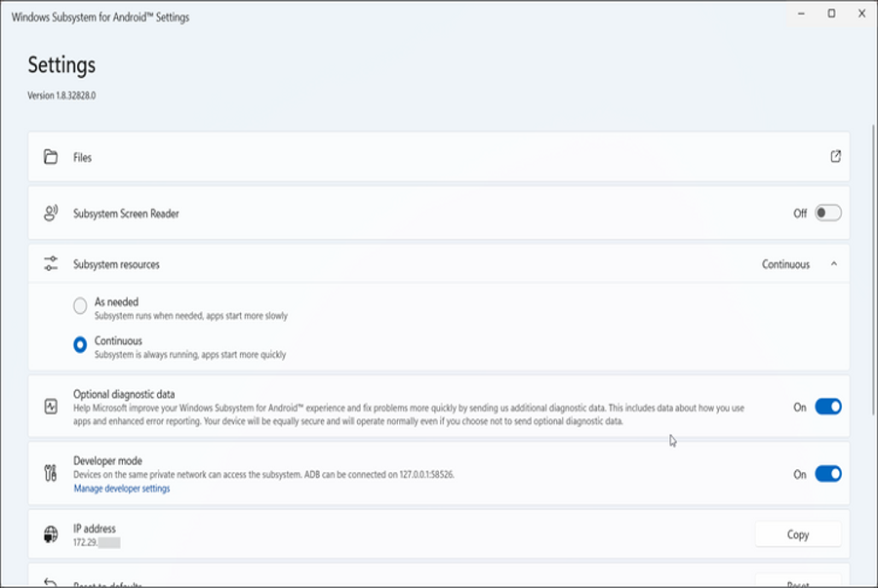Select the As needed radio option
Viewport: 878px width, 588px height.
(80, 306)
